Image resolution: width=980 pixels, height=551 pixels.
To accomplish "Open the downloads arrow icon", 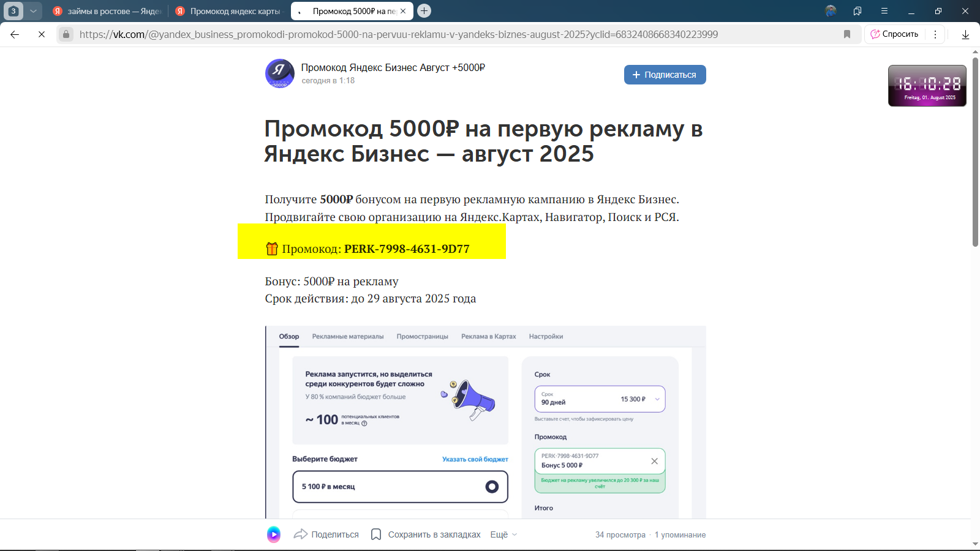I will pos(965,34).
